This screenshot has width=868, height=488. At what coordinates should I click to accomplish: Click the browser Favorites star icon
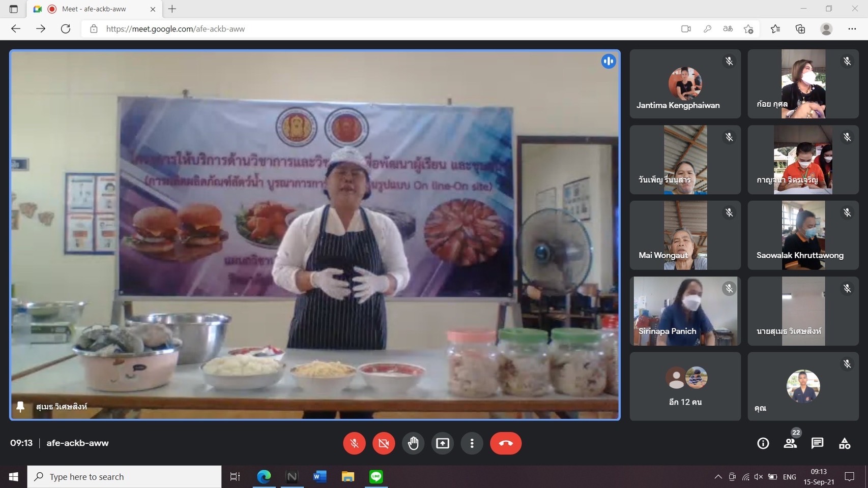click(775, 29)
